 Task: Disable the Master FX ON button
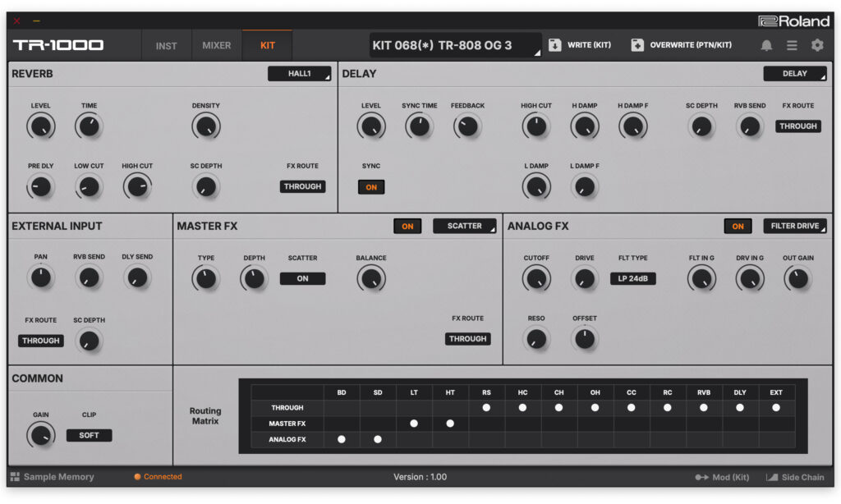pyautogui.click(x=407, y=226)
